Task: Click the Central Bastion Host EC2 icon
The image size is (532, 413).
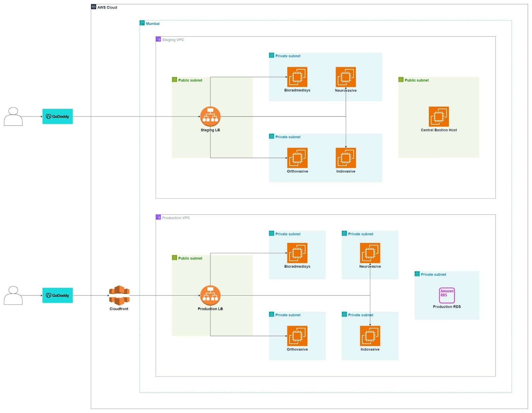Action: pyautogui.click(x=439, y=116)
